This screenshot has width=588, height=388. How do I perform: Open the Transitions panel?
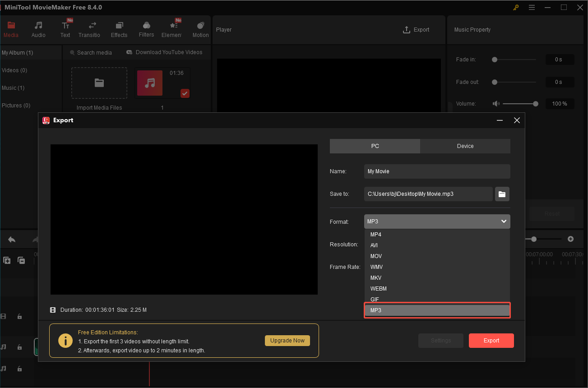coord(89,29)
